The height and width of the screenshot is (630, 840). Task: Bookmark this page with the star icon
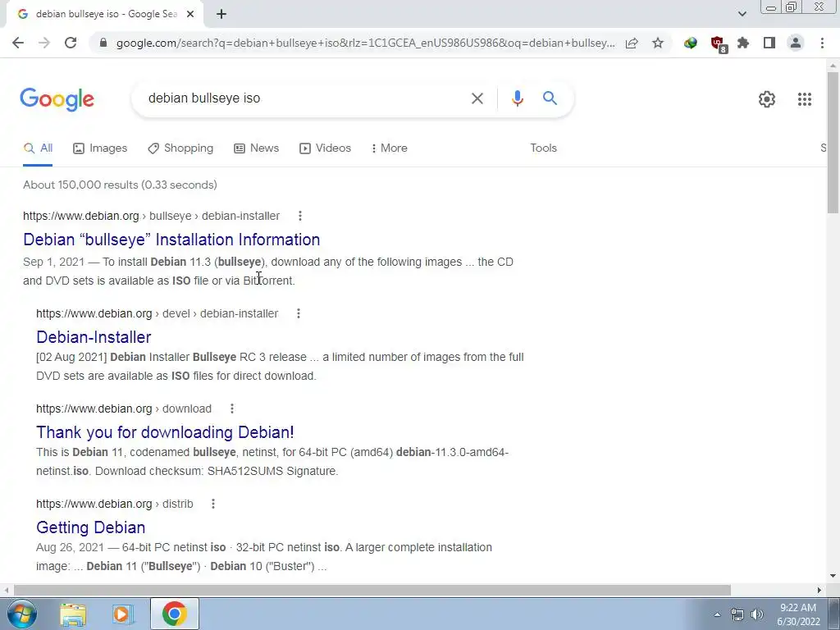[658, 43]
